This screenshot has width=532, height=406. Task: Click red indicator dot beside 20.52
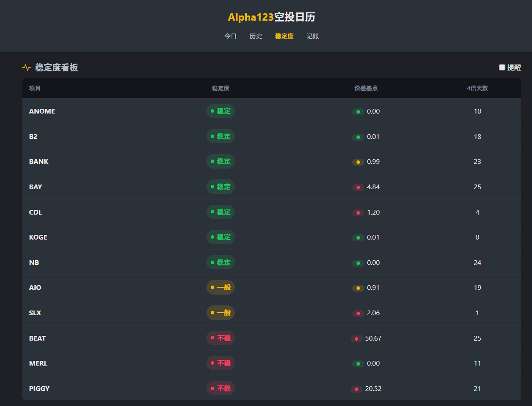(x=357, y=389)
